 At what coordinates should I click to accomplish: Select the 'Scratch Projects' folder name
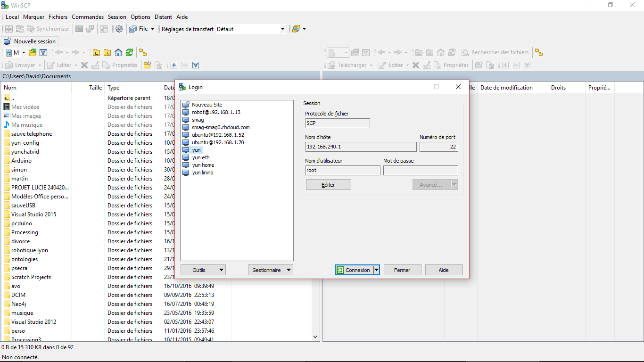[x=31, y=277]
